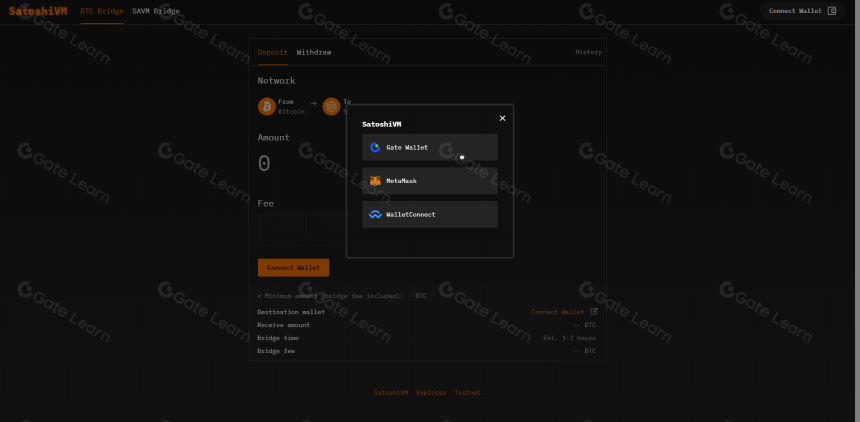Click wallet icon beside header Connect Wallet

pos(831,11)
